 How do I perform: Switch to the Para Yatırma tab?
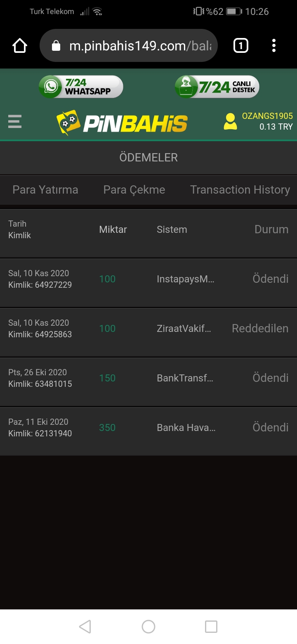(x=45, y=190)
